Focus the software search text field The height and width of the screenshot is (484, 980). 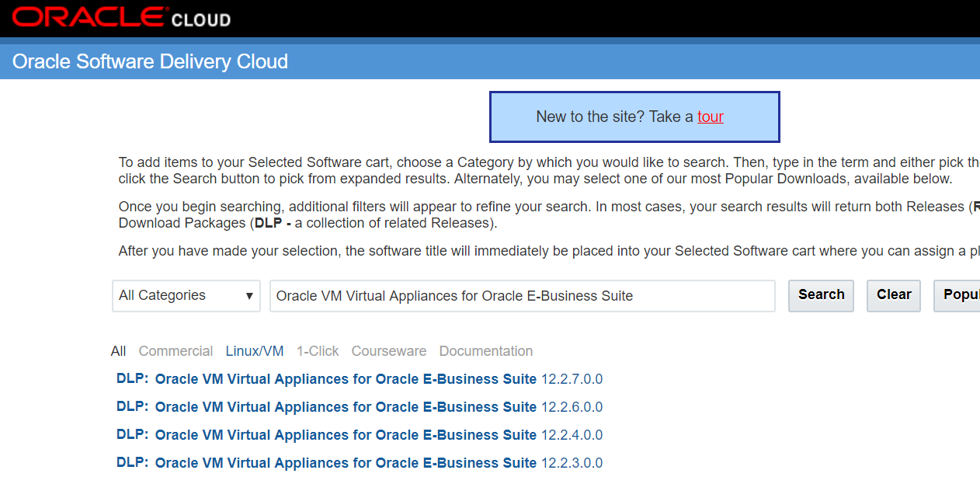pos(523,296)
